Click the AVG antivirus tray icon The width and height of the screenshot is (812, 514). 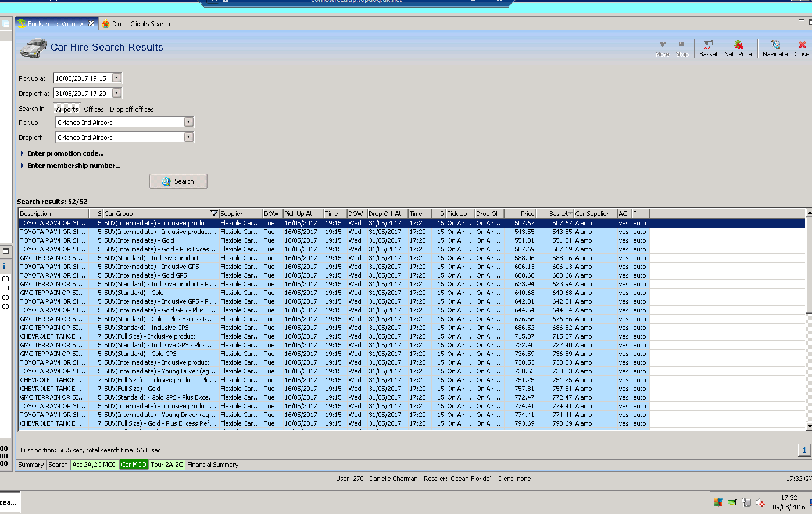[x=718, y=502]
